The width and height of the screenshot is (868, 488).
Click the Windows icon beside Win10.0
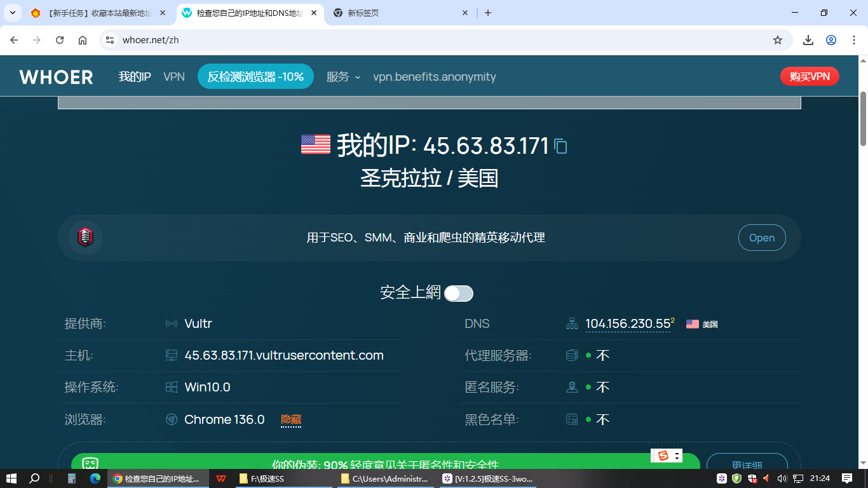[172, 387]
